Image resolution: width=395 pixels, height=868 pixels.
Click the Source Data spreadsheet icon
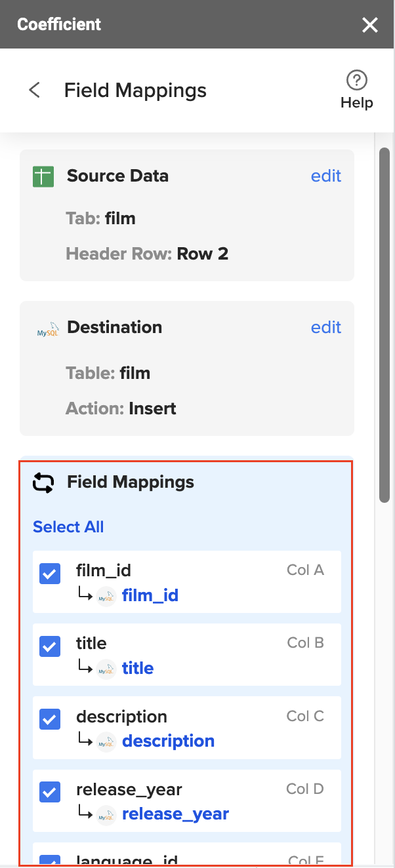coord(43,176)
